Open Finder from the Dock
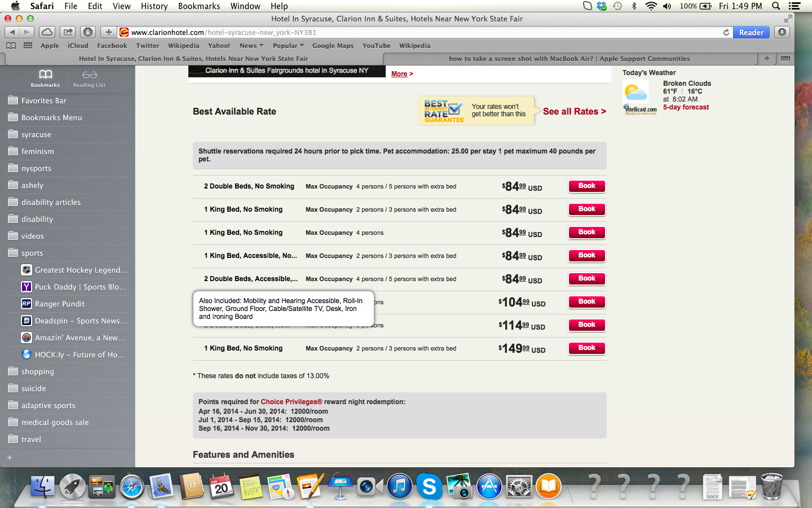The width and height of the screenshot is (812, 508). point(43,486)
